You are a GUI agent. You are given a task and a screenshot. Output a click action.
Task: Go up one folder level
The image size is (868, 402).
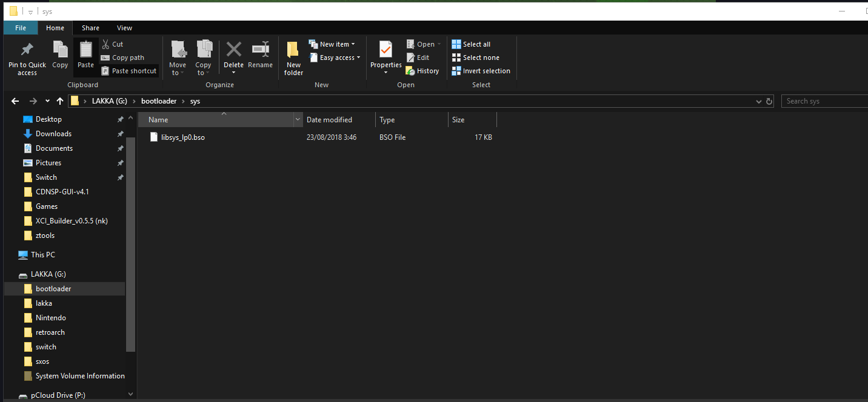59,101
